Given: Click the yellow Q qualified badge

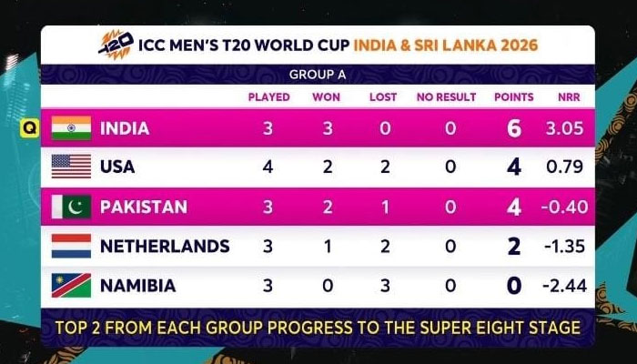Looking at the screenshot, I should [x=30, y=129].
